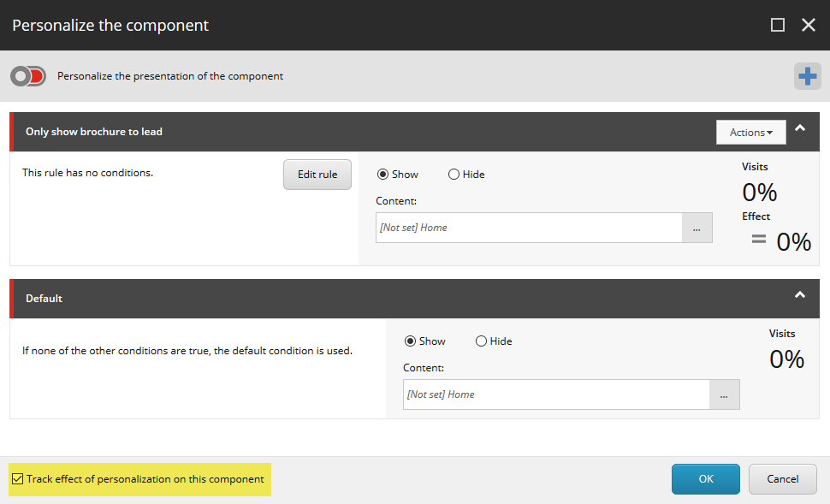Toggle personalize the presentation switch
The height and width of the screenshot is (504, 830).
(x=28, y=76)
